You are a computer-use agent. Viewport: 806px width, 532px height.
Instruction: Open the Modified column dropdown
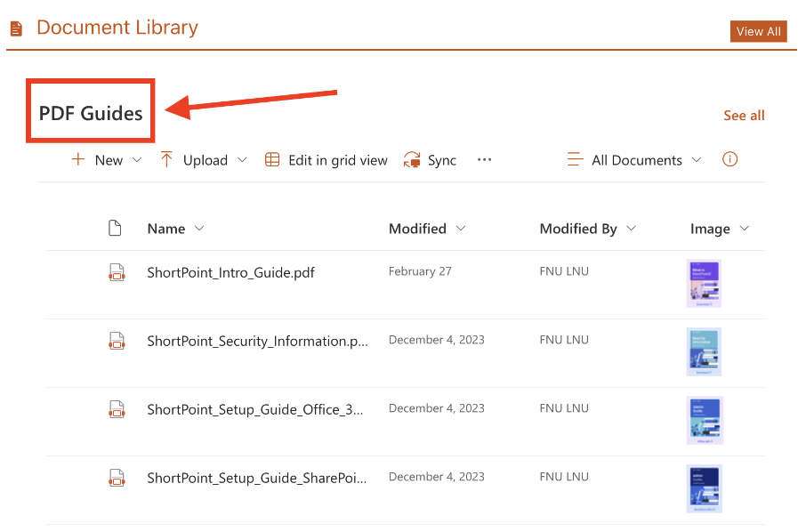pos(461,229)
